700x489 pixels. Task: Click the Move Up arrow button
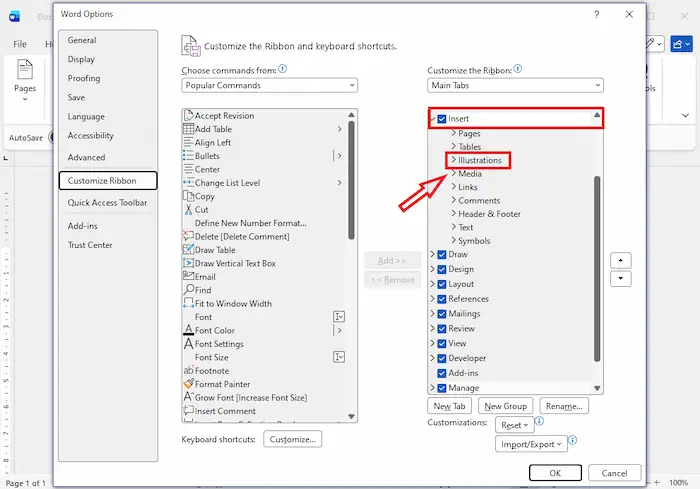point(620,260)
